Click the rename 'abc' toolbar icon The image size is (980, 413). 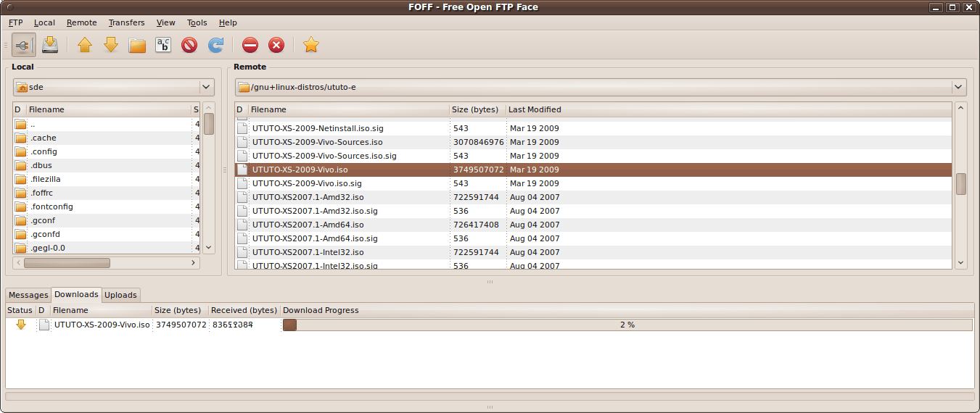163,45
